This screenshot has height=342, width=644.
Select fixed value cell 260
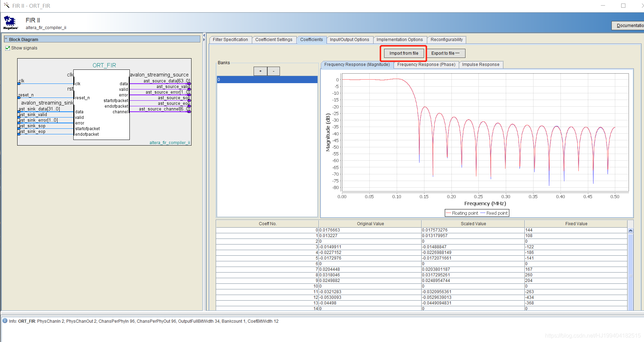pos(576,275)
